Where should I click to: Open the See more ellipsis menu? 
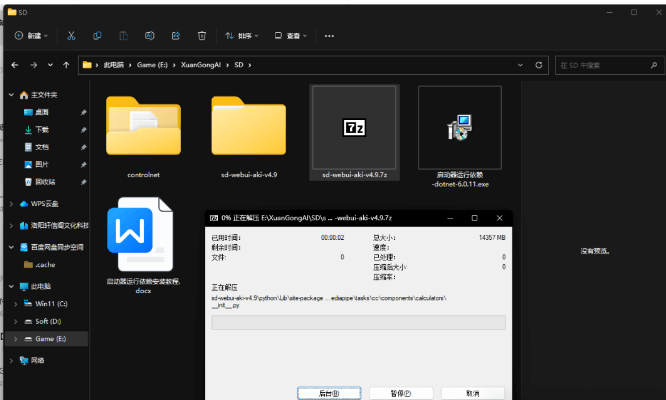pos(329,36)
